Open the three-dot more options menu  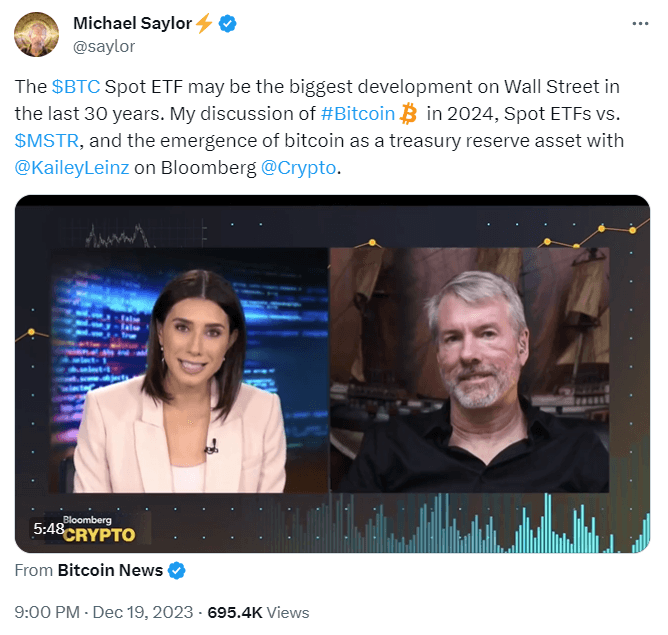coord(640,24)
